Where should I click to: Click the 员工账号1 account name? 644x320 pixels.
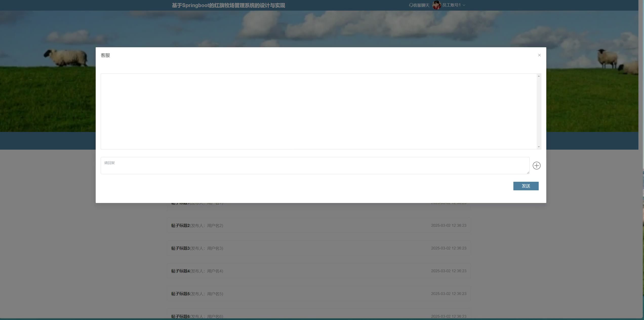pyautogui.click(x=451, y=5)
